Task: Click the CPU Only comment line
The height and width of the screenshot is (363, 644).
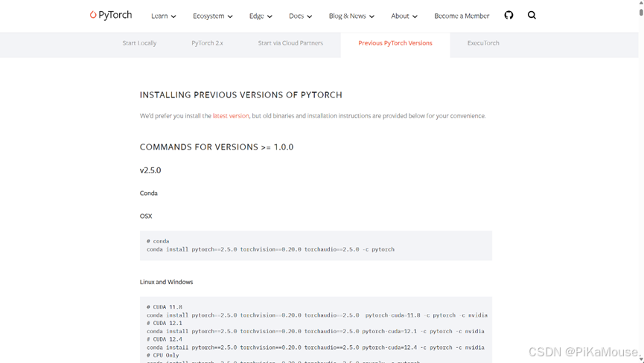Action: point(162,356)
